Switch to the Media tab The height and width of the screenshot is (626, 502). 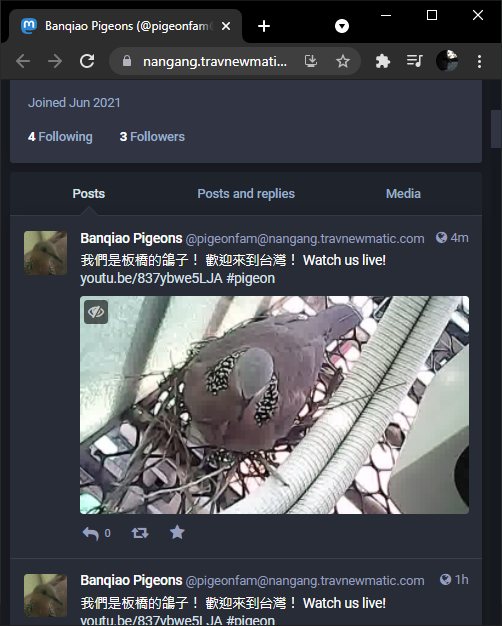(x=403, y=194)
